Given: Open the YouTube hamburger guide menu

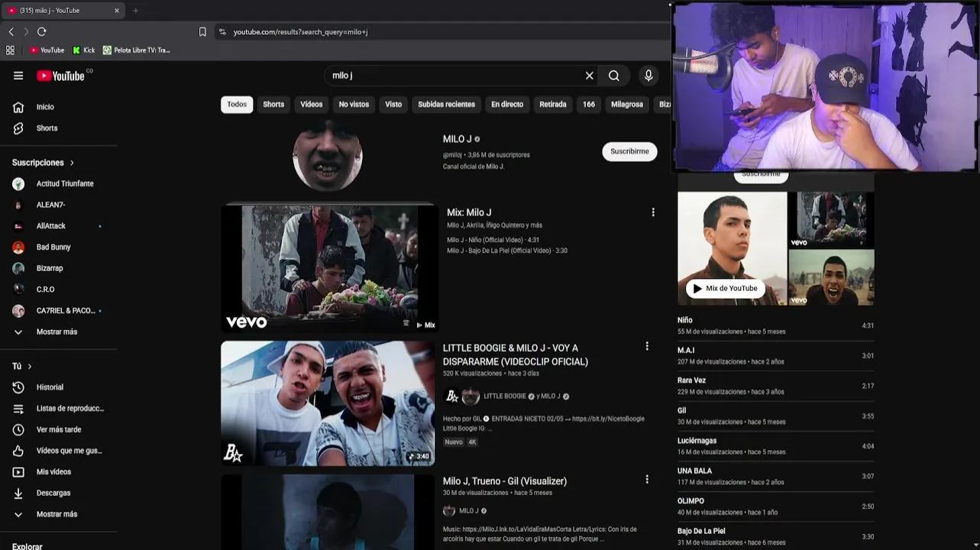Looking at the screenshot, I should click(x=18, y=76).
